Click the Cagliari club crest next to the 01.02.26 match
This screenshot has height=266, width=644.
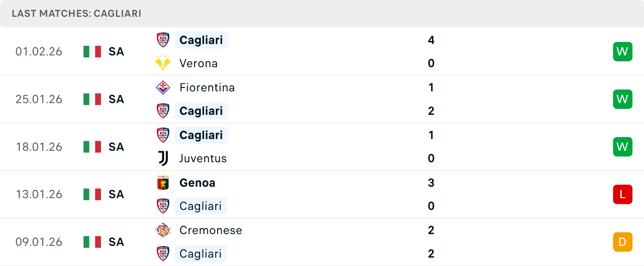(163, 39)
